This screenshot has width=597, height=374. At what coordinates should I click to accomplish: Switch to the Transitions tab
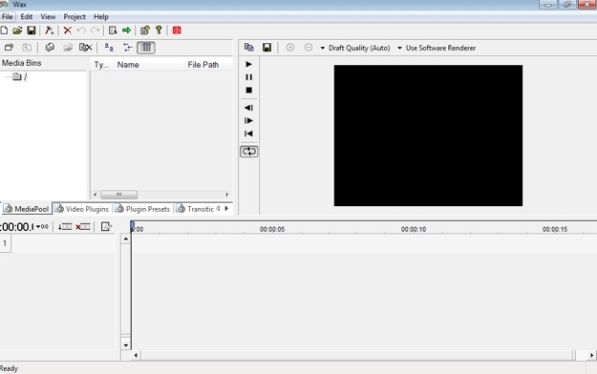tap(196, 209)
